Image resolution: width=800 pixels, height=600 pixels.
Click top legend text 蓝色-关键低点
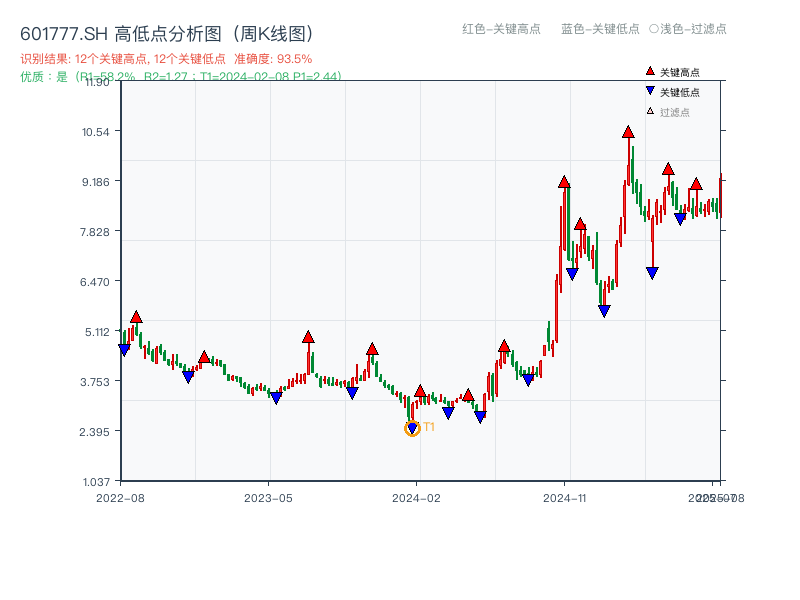tap(600, 29)
